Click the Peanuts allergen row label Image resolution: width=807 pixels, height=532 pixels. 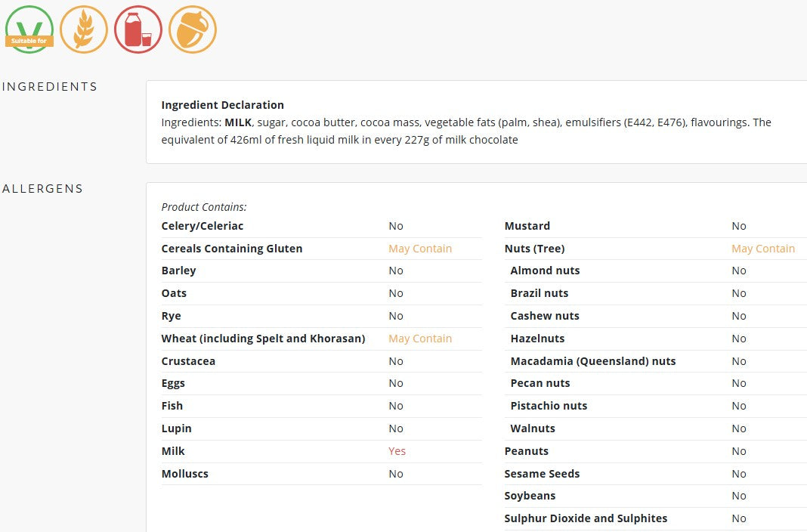[x=526, y=451]
